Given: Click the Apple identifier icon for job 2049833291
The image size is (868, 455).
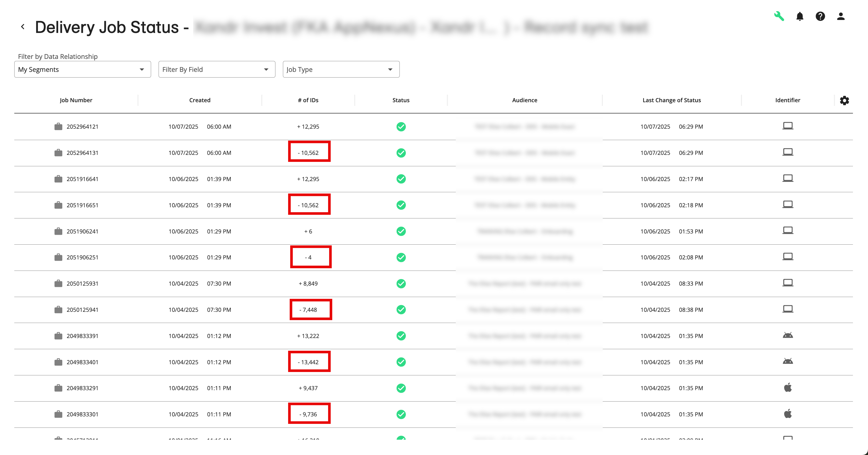Looking at the screenshot, I should (x=788, y=388).
